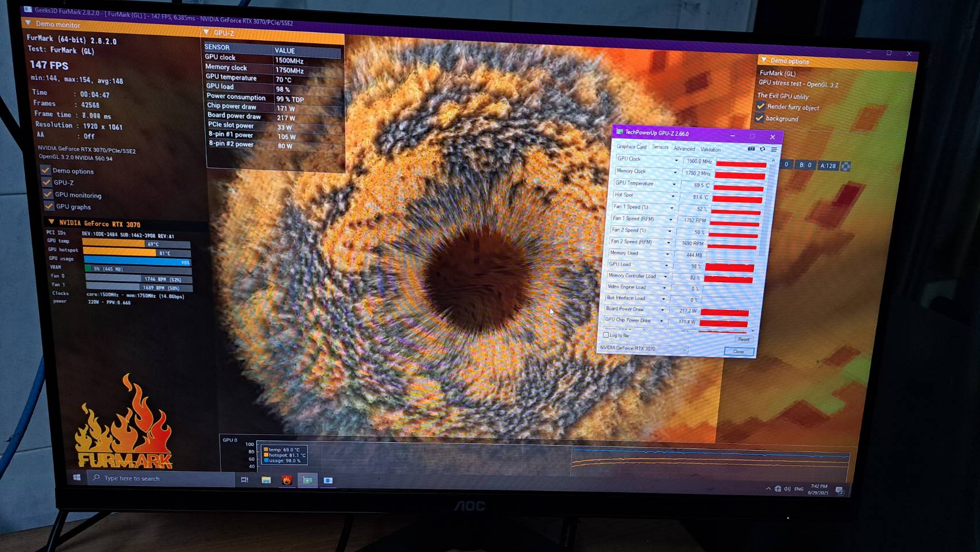Screen dimensions: 980x552
Task: Open the Fan 2 Speed (%) dropdown
Action: 670,231
